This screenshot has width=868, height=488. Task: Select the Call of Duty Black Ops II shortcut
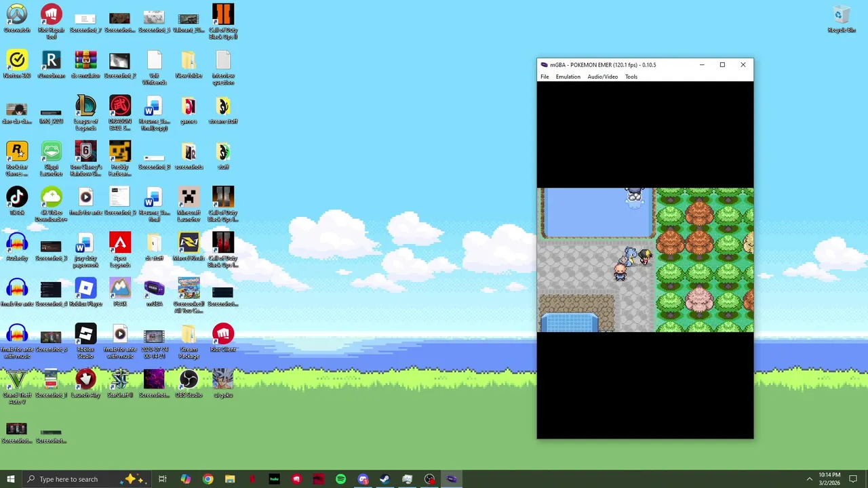coord(223,21)
